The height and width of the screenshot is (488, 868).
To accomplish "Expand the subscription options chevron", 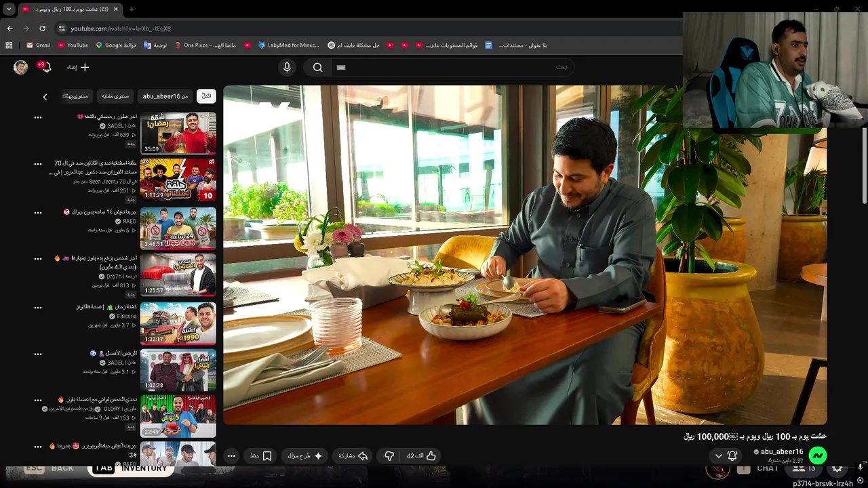I will coord(719,456).
